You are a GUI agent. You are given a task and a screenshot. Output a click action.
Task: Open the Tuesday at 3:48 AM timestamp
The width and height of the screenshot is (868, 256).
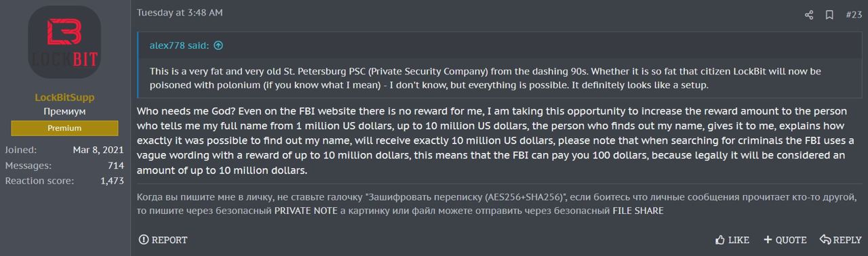(180, 13)
